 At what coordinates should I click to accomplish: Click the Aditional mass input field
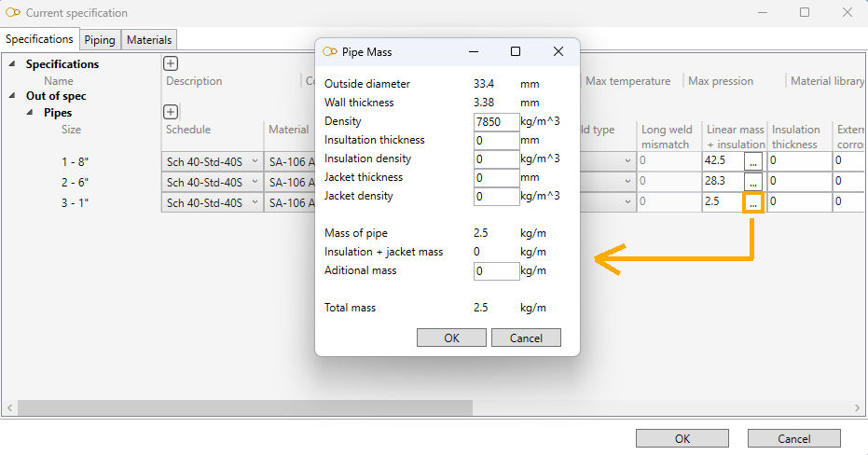coord(496,270)
